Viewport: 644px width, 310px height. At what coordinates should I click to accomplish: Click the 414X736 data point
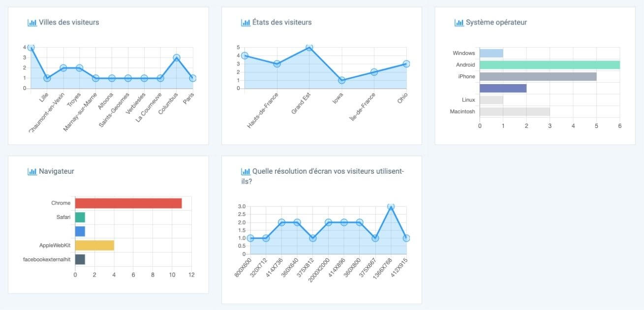coord(281,222)
